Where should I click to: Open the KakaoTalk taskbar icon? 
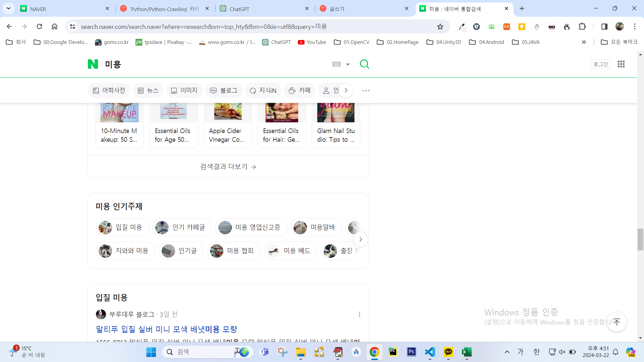coord(448,352)
